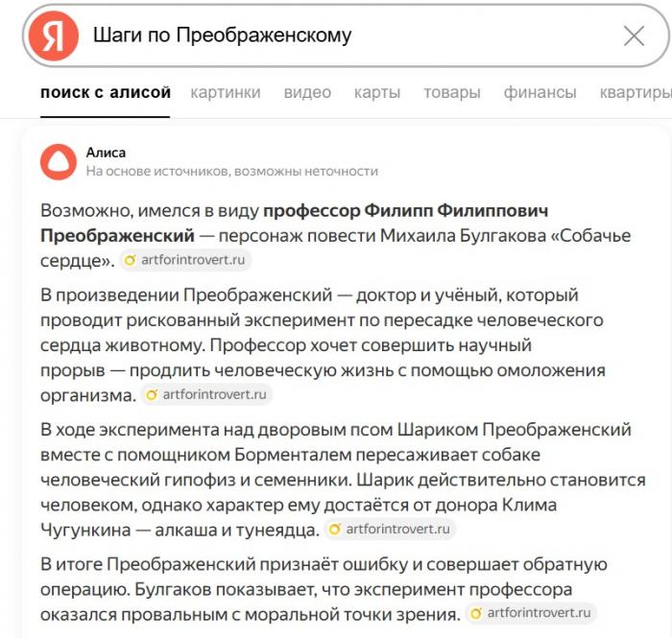Open artforintrovert.ru link in first paragraph

pos(193,260)
